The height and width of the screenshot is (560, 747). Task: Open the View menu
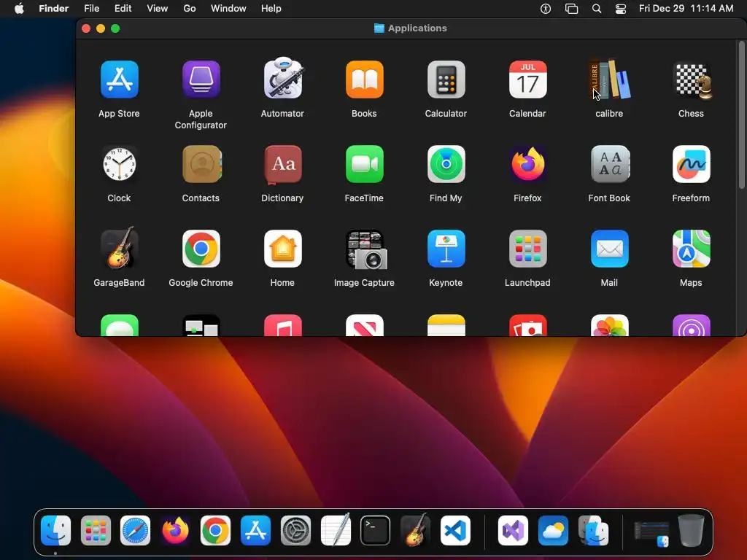click(x=158, y=8)
